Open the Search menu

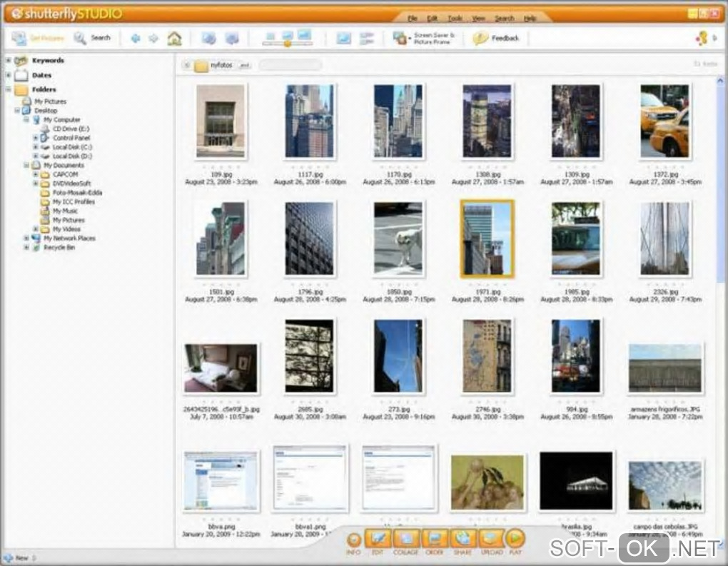[x=504, y=18]
